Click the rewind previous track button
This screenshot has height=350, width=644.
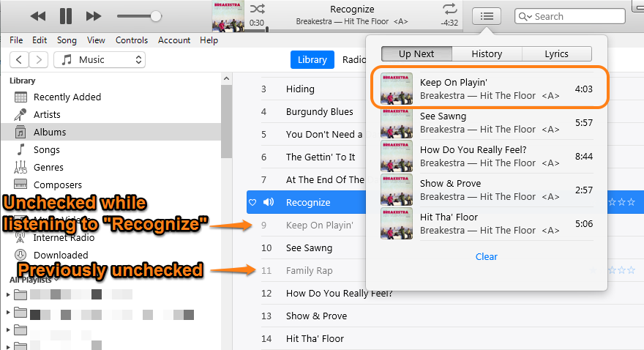coord(38,16)
